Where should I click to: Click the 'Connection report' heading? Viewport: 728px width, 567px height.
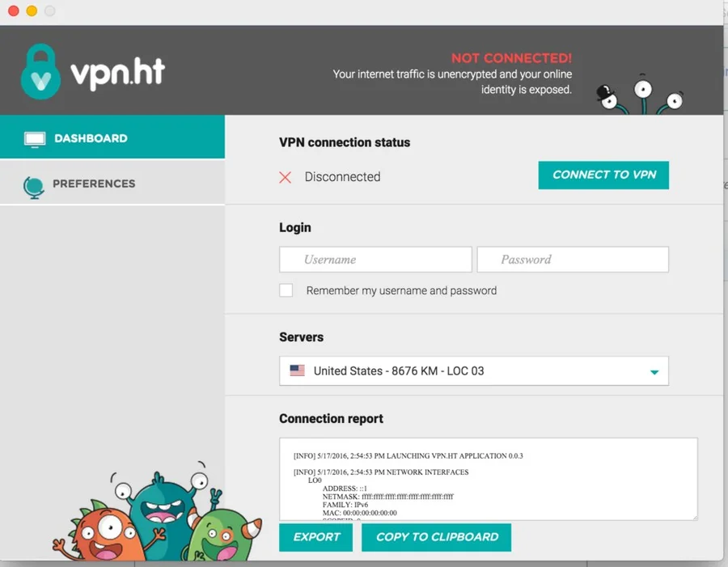(x=331, y=418)
